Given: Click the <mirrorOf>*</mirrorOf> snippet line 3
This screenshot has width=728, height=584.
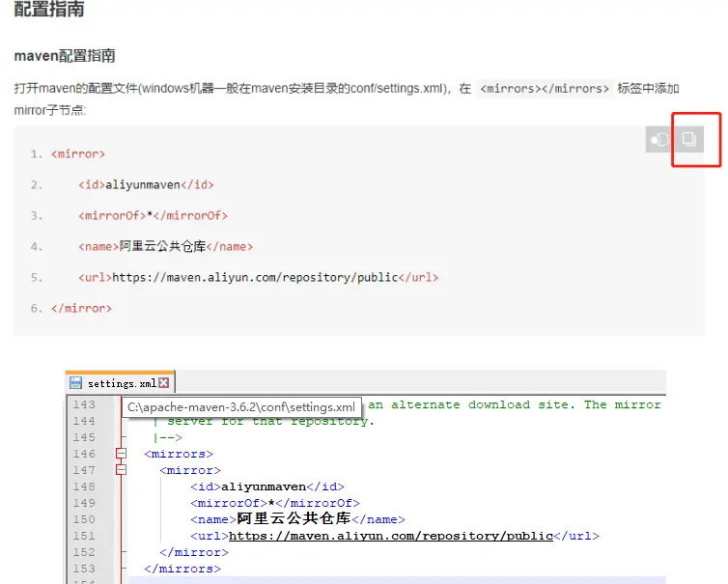Looking at the screenshot, I should (x=153, y=215).
